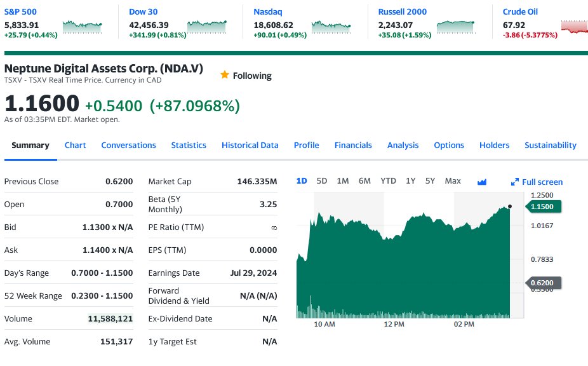Click the 0.6200 previous close marker
588x366 pixels.
pyautogui.click(x=544, y=283)
